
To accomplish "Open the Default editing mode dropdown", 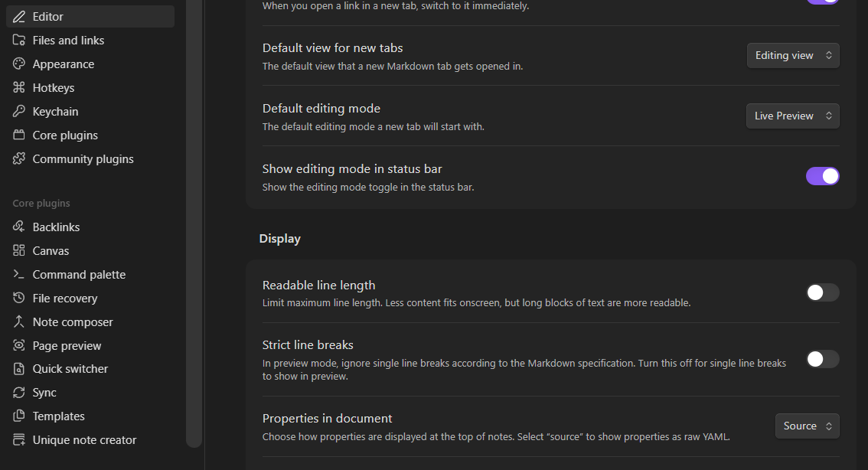I will pos(792,116).
